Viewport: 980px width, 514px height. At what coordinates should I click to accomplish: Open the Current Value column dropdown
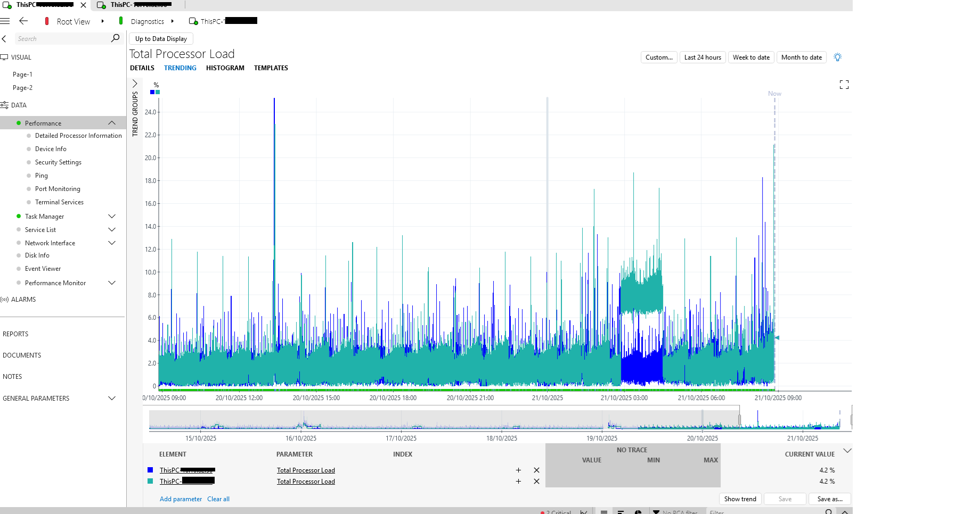pyautogui.click(x=847, y=451)
